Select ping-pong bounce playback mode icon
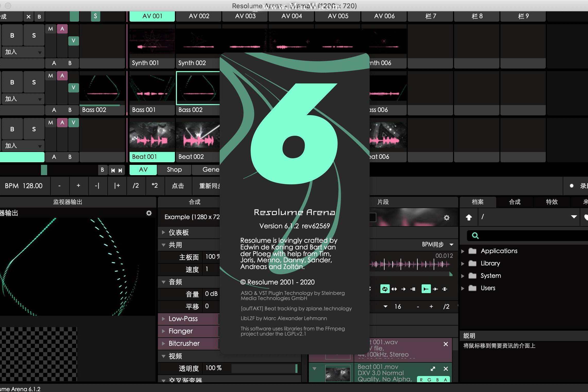 pos(394,289)
